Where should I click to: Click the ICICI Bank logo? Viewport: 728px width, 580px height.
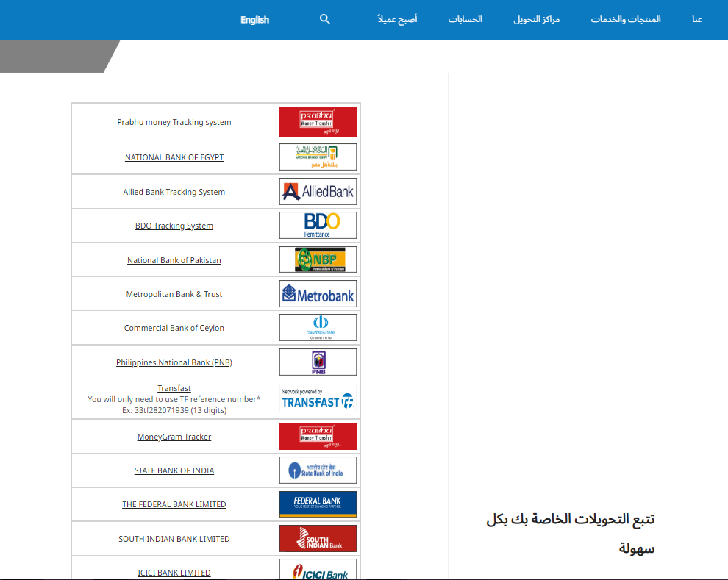[318, 570]
